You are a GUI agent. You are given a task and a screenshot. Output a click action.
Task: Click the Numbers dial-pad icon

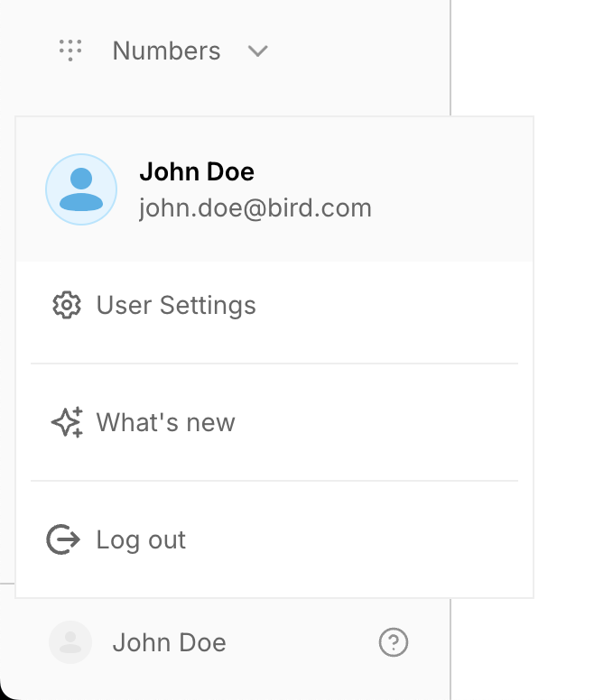(70, 50)
